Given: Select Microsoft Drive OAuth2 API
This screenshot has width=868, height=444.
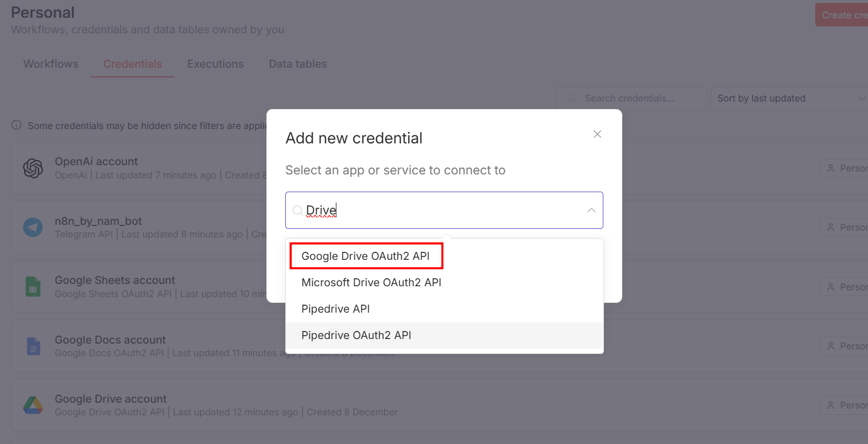Looking at the screenshot, I should [371, 282].
